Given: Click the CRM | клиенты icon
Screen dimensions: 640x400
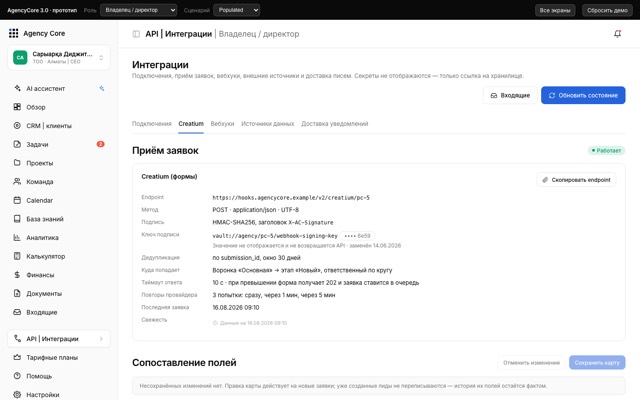Looking at the screenshot, I should pyautogui.click(x=17, y=126).
